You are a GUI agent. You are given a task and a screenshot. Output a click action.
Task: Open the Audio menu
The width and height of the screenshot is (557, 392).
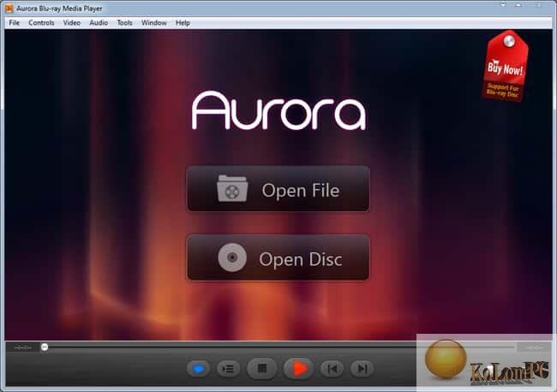pos(99,23)
